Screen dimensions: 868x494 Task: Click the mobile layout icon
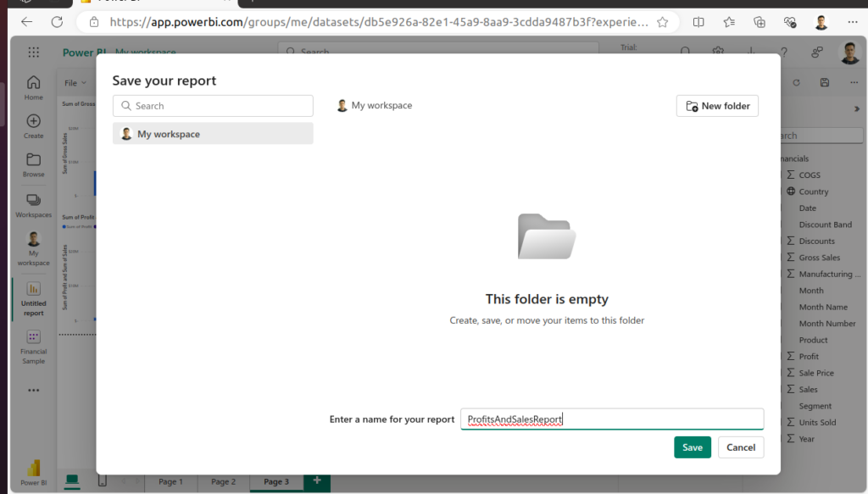pyautogui.click(x=103, y=481)
